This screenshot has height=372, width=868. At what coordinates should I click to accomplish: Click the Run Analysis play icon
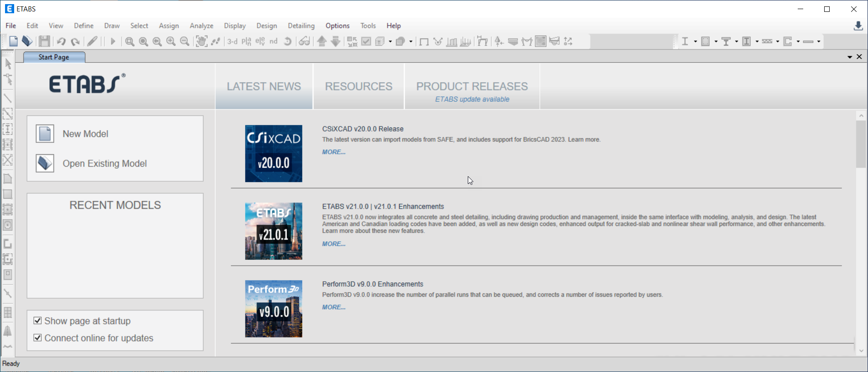click(x=113, y=42)
